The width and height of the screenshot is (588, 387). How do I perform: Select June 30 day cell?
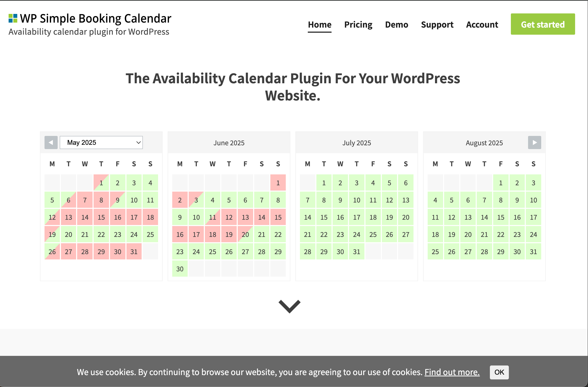[x=180, y=269]
